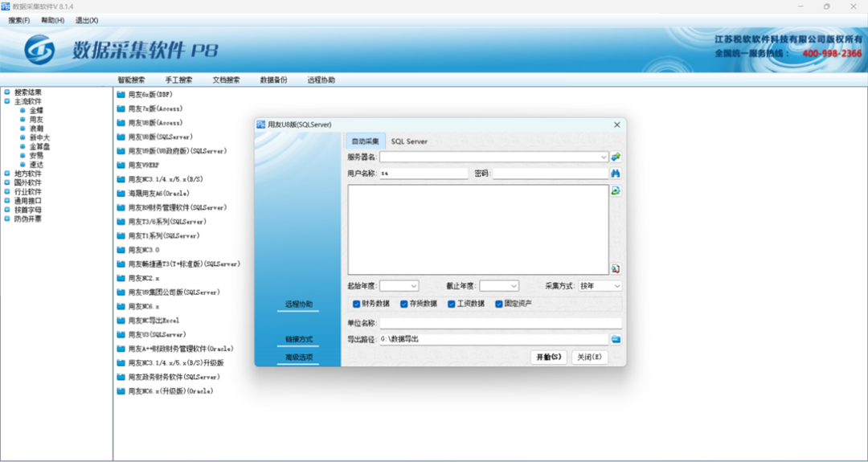Switch to the SQL Server tab

(409, 141)
